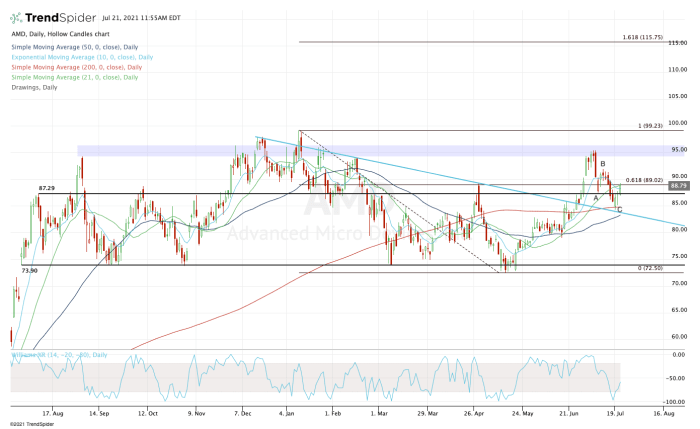700x429 pixels.
Task: Click the 87.29 horizontal level label
Action: (46, 188)
